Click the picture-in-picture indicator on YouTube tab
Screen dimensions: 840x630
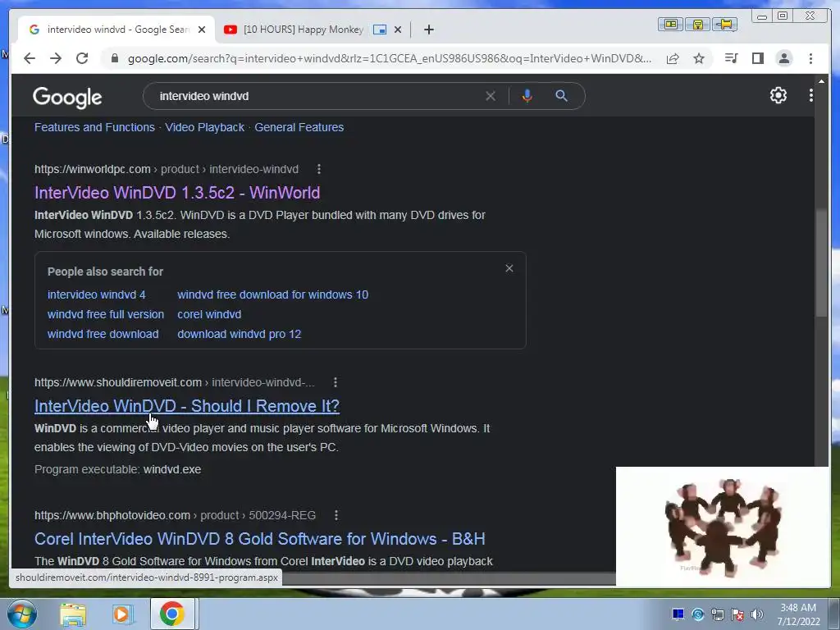click(x=379, y=30)
